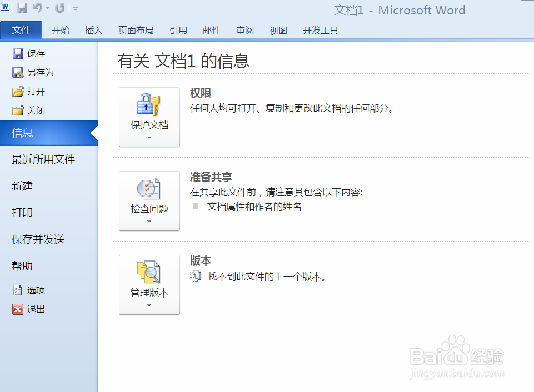Switch to the 开发工具 ribbon tab
534x392 pixels.
pyautogui.click(x=321, y=31)
